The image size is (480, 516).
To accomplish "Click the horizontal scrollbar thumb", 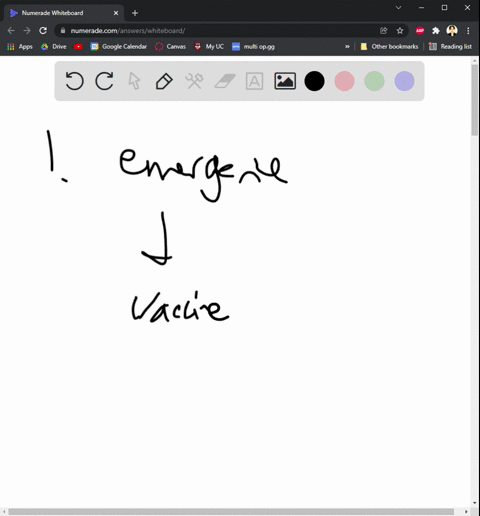I will coord(231,512).
